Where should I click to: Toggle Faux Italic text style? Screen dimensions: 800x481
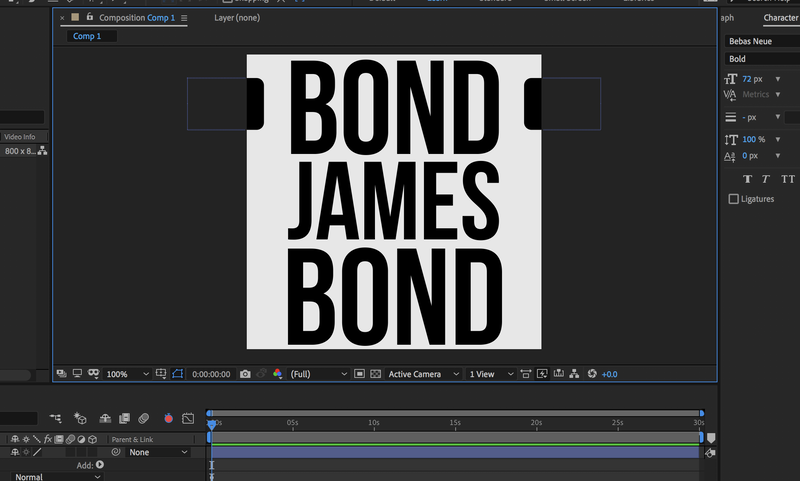[765, 179]
